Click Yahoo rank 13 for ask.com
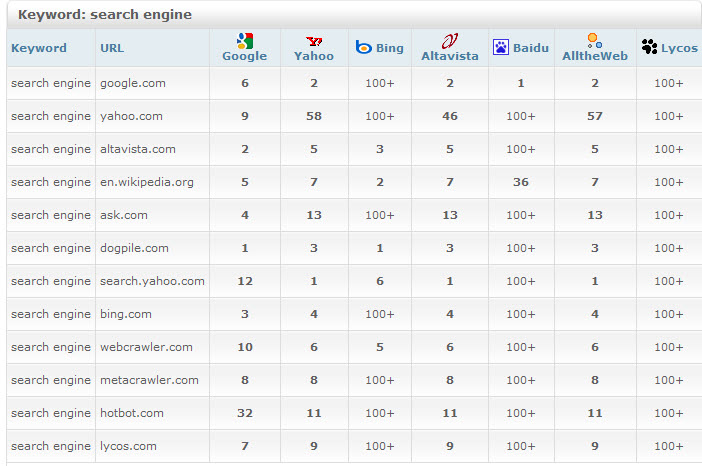Viewport: 702px width, 466px height. click(314, 215)
